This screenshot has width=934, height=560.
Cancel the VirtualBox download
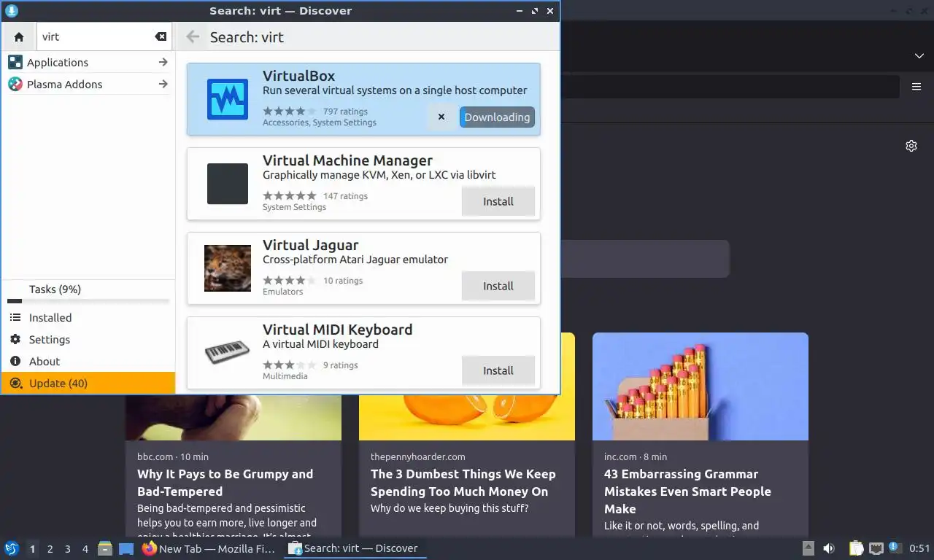pos(441,117)
